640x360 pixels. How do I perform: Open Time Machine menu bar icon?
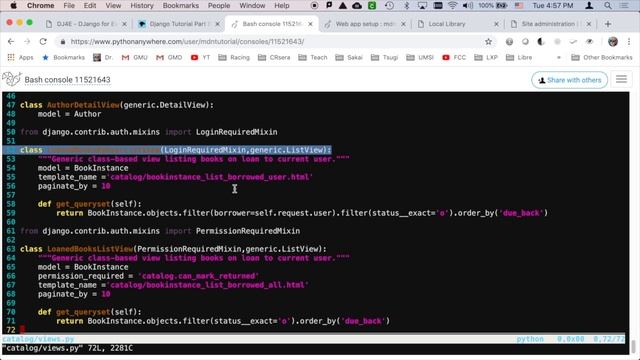point(389,6)
